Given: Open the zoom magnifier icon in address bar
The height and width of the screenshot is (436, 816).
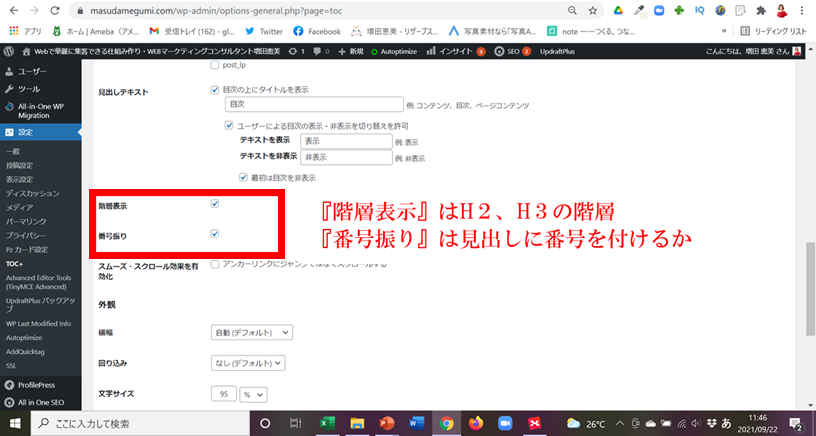Looking at the screenshot, I should [x=572, y=10].
